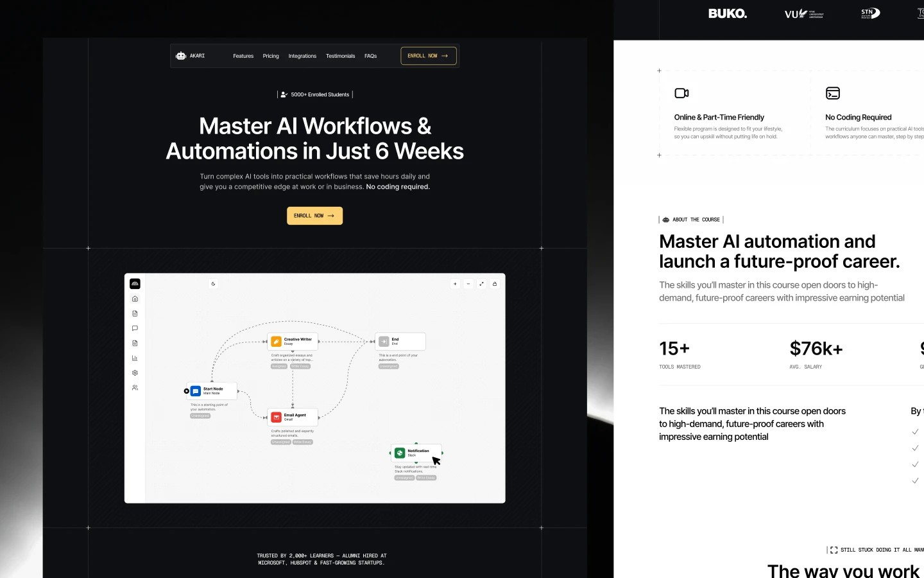Open the settings gear in workflow sidebar
The height and width of the screenshot is (578, 924).
pos(135,372)
